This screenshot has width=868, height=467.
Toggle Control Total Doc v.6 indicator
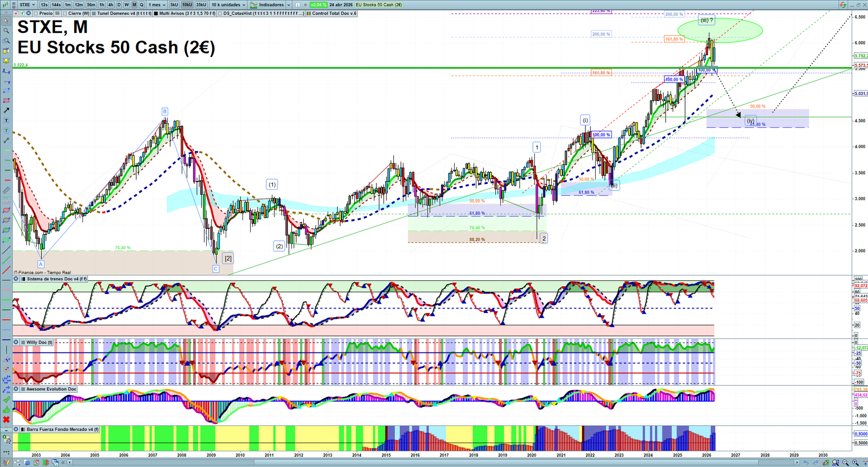coord(309,14)
